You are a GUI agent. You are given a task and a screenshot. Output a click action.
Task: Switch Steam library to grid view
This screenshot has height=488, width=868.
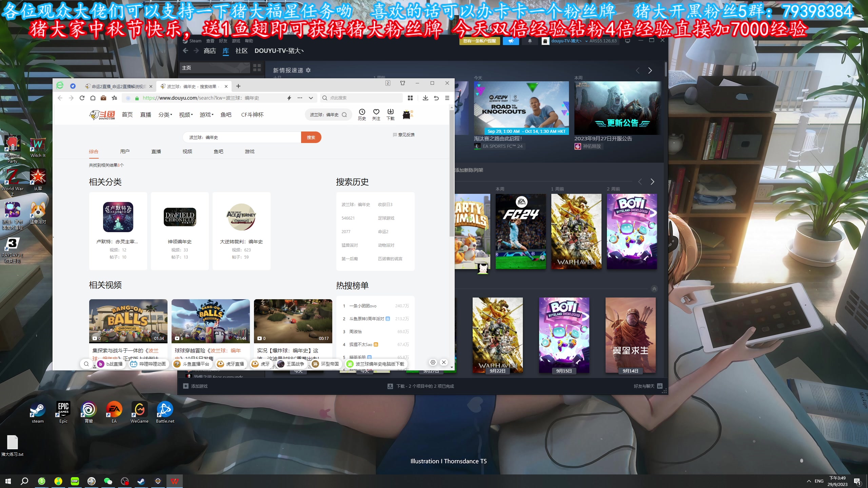[x=257, y=68]
